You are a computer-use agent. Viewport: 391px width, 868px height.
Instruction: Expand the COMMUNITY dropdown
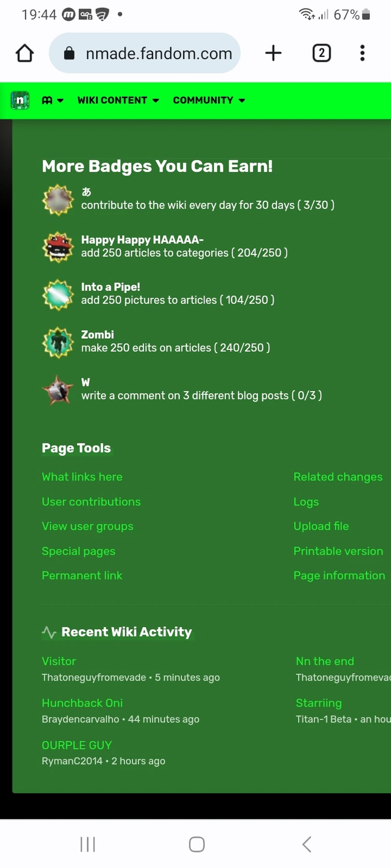click(209, 100)
